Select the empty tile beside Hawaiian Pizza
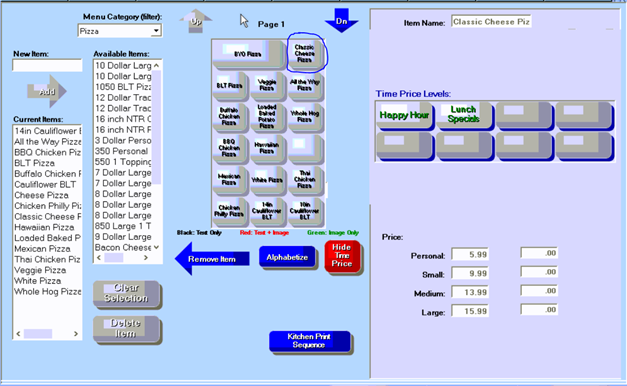This screenshot has height=386, width=627. pos(305,148)
